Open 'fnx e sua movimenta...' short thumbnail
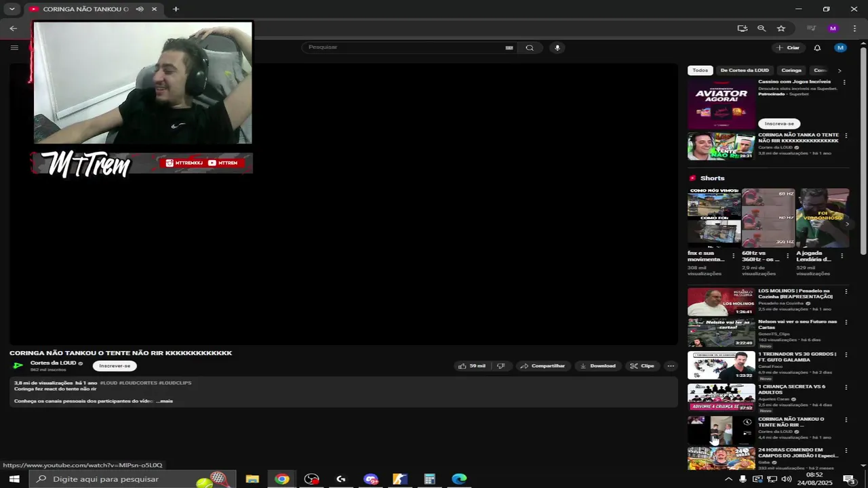Screen dimensions: 868x488 pos(714,218)
